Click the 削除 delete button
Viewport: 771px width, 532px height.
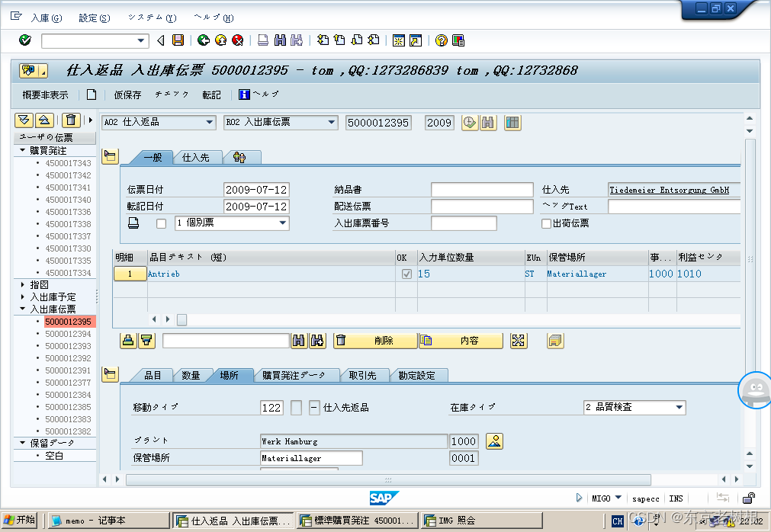point(375,341)
